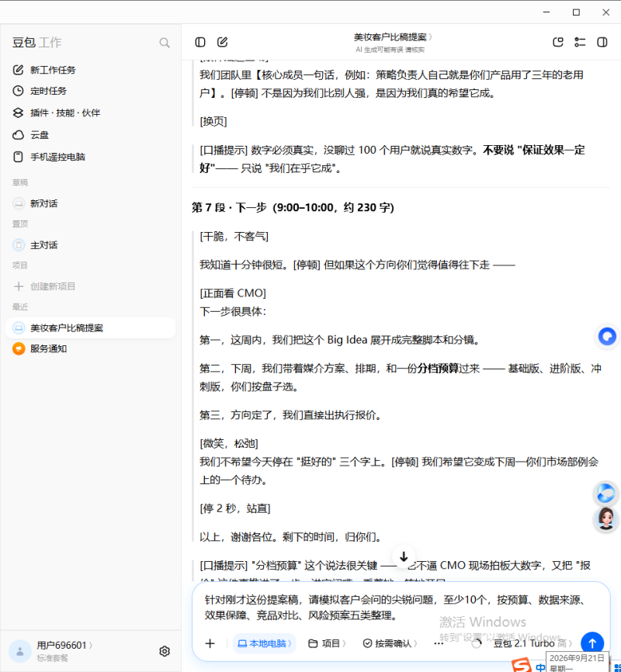This screenshot has width=621, height=672.
Task: Open settings with the gear icon
Action: [165, 651]
